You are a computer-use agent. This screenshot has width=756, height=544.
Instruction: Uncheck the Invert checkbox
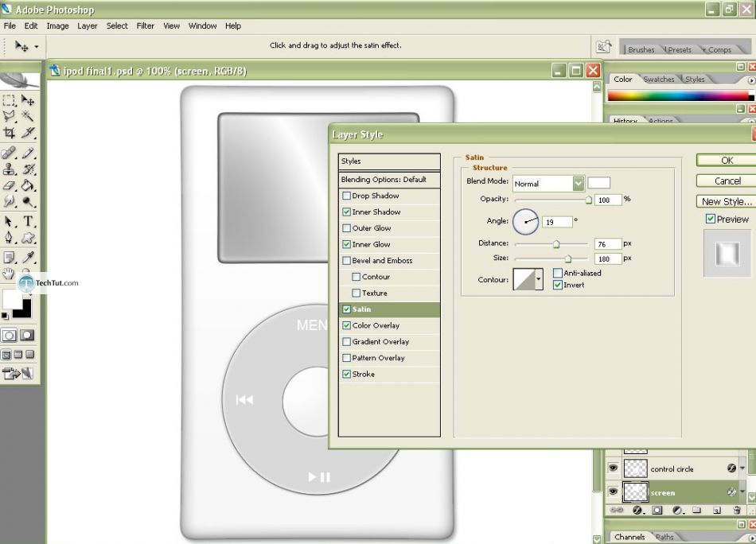(x=557, y=285)
